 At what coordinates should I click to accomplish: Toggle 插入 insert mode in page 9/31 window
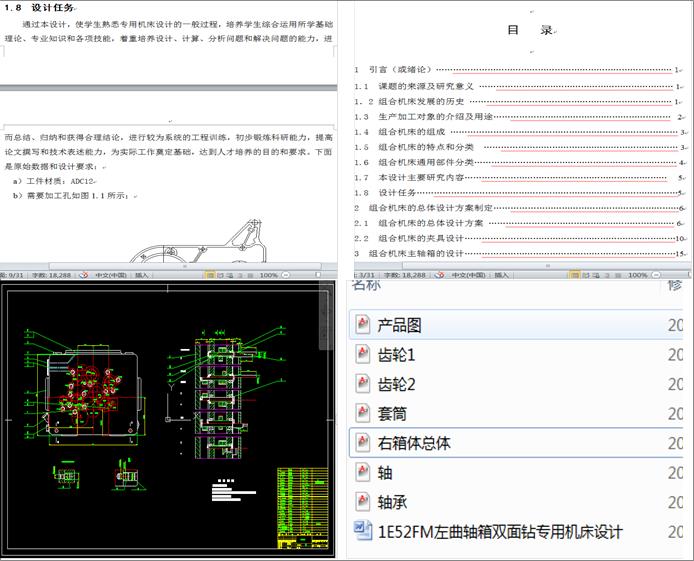141,275
